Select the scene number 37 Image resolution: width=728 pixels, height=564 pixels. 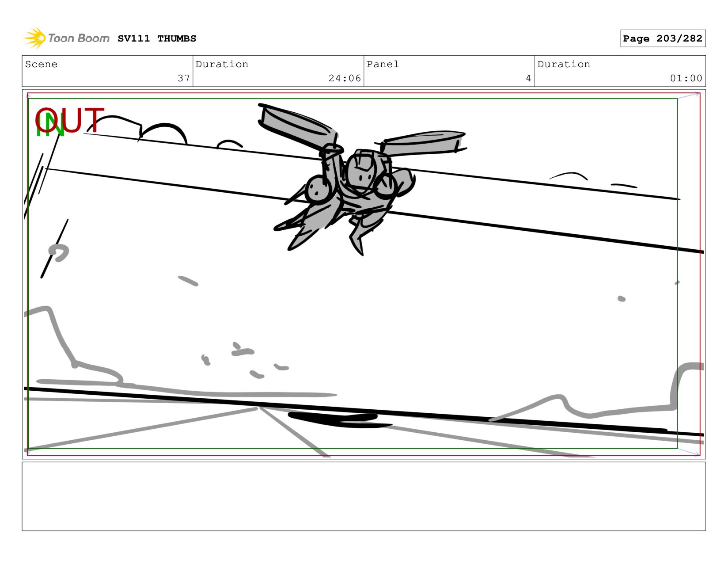pyautogui.click(x=184, y=78)
